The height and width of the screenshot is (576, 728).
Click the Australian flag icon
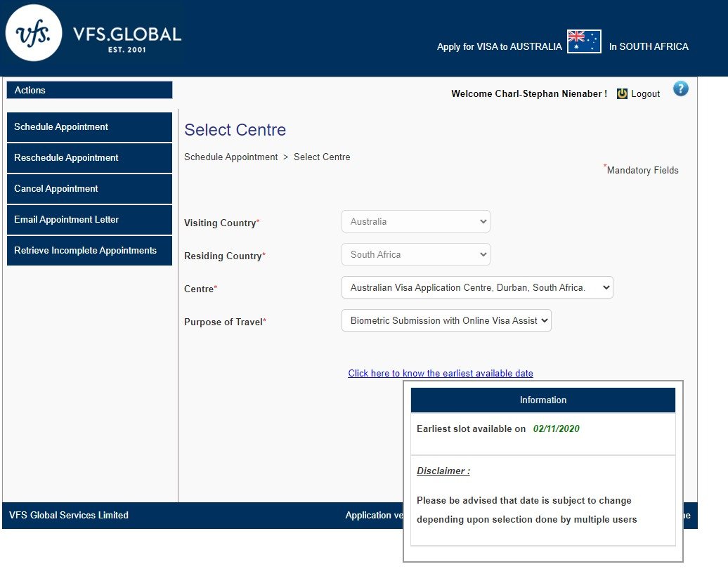(x=584, y=41)
